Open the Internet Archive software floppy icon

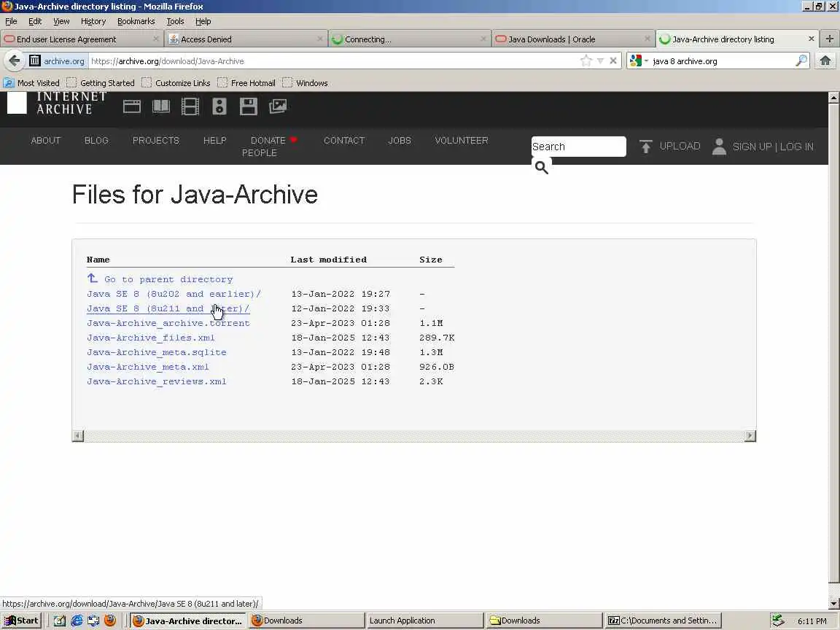(248, 106)
